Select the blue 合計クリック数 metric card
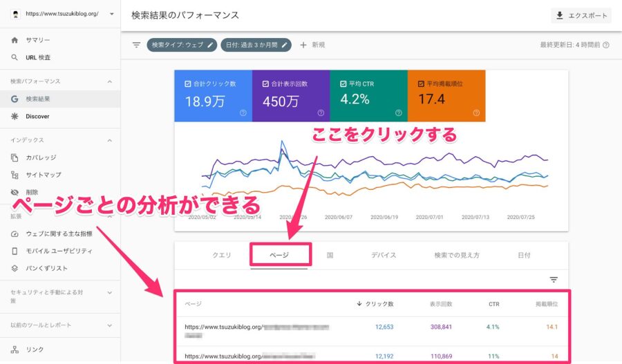Viewport: 622px width, 364px height. pos(214,96)
